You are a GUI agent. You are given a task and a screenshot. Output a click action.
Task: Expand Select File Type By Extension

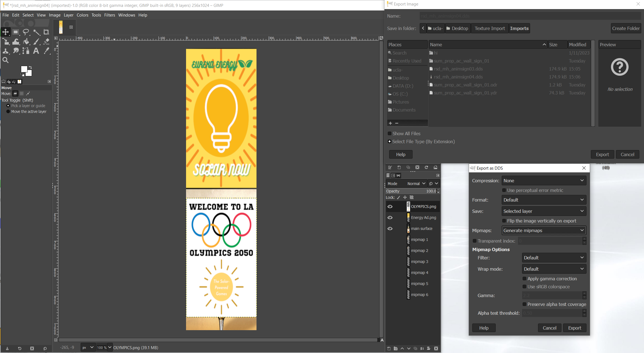tap(390, 142)
